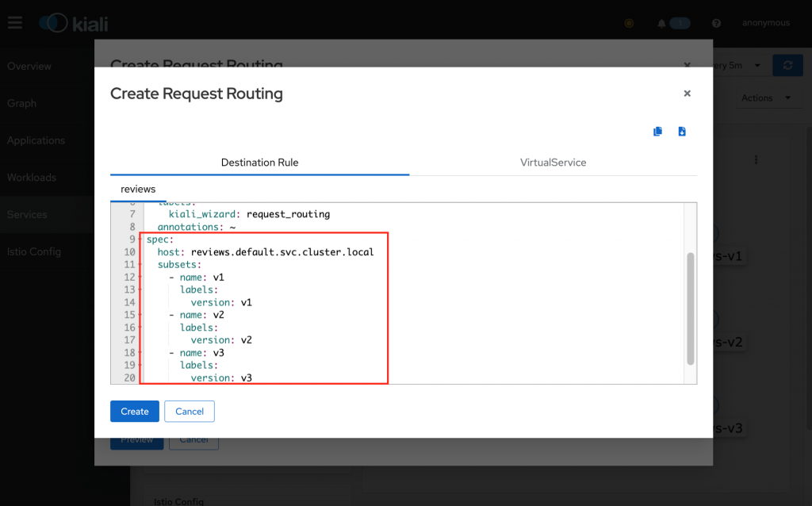
Task: Go to Overview in the sidebar
Action: point(29,67)
